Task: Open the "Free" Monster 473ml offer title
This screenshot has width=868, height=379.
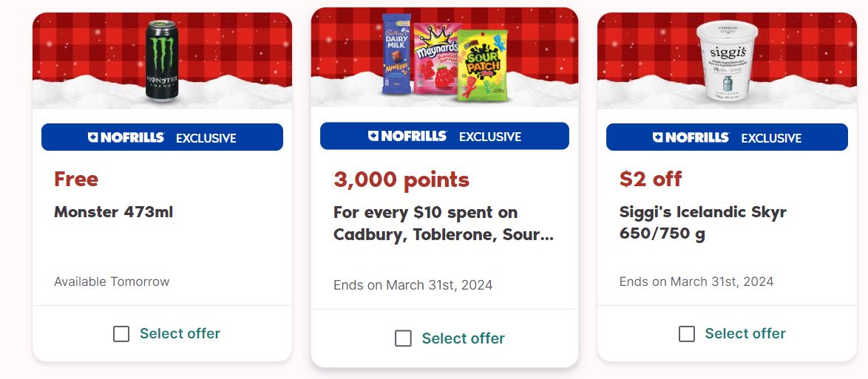Action: pos(76,179)
